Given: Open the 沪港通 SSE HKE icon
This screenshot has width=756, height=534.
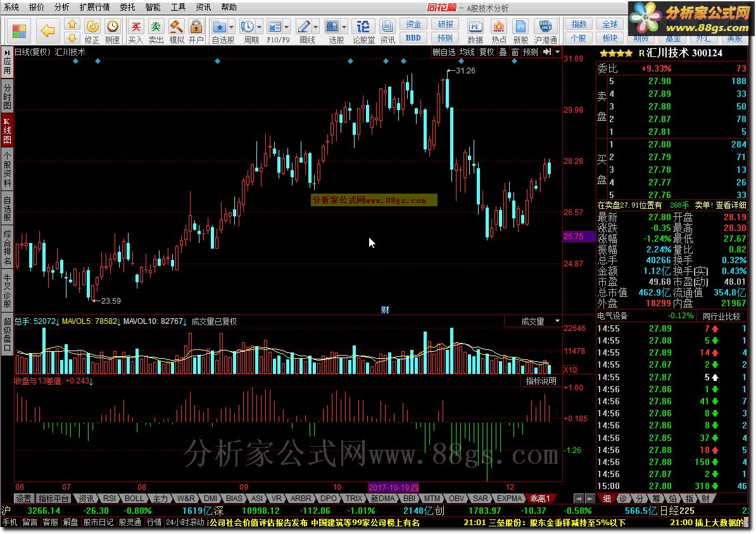Looking at the screenshot, I should click(545, 26).
